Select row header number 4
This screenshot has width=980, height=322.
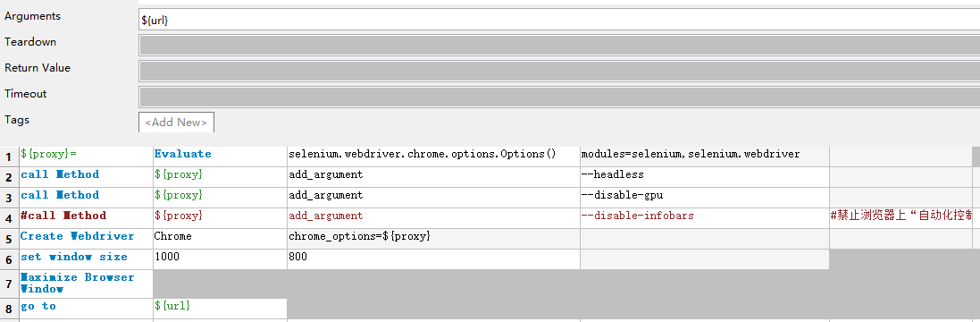9,218
